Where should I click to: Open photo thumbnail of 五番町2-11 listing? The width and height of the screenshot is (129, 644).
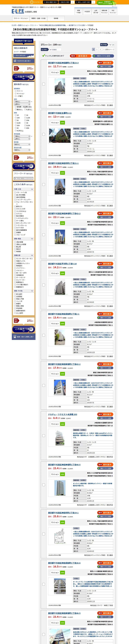[60, 136]
